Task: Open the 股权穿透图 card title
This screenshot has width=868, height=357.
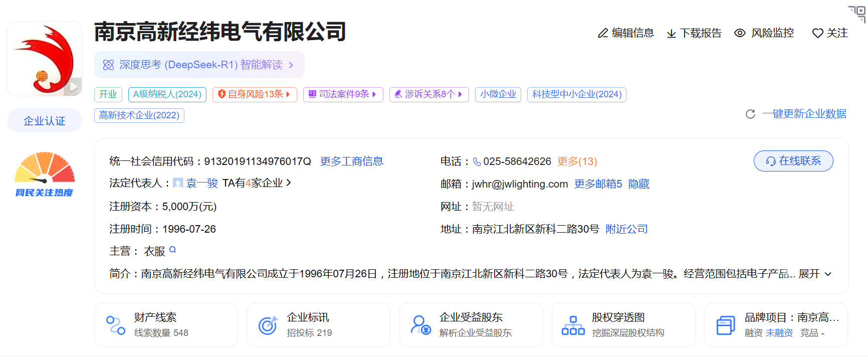Action: (618, 317)
